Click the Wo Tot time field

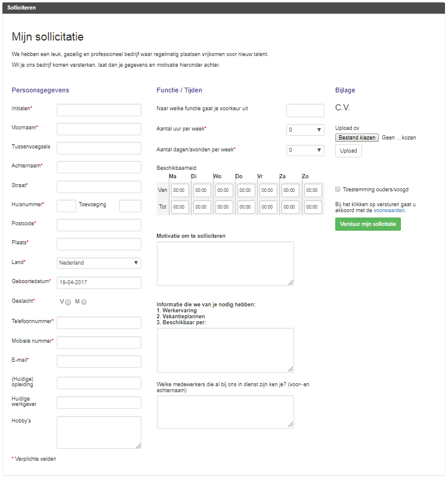tap(224, 207)
